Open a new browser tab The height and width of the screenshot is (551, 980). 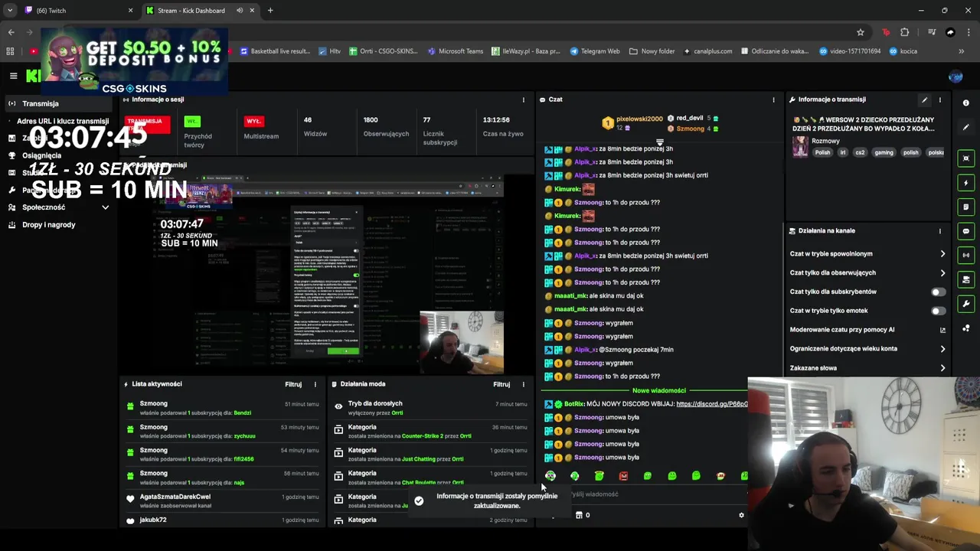tap(270, 11)
